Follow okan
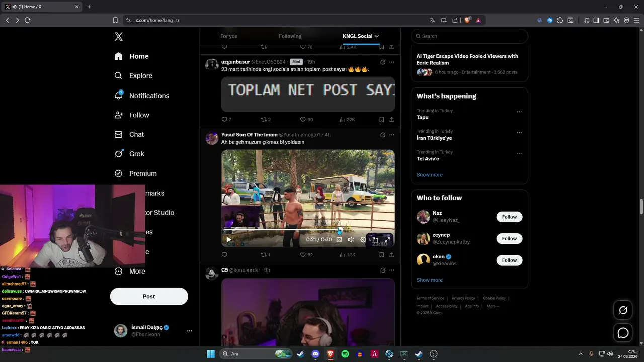Viewport: 644px width, 362px height. (509, 260)
